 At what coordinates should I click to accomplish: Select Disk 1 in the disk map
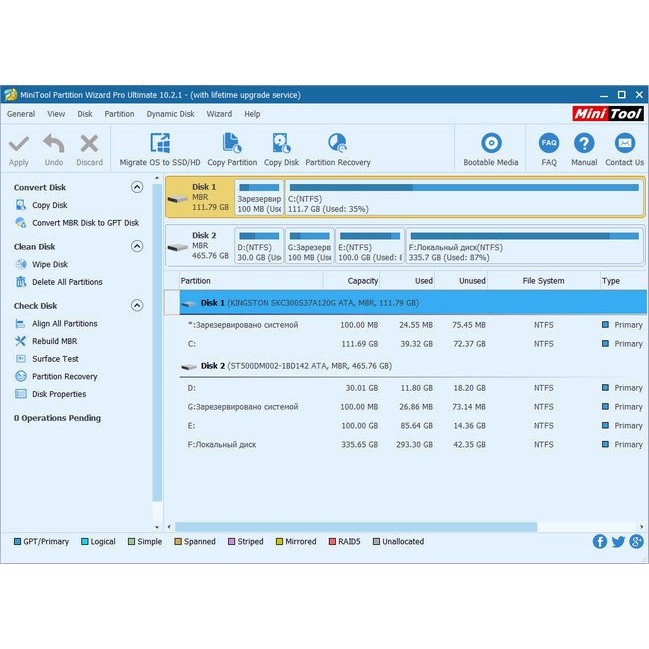200,197
